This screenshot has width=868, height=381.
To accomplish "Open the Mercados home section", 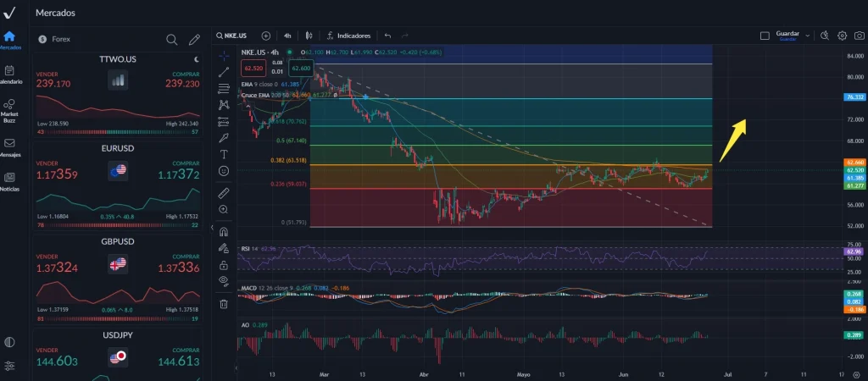I will [8, 41].
